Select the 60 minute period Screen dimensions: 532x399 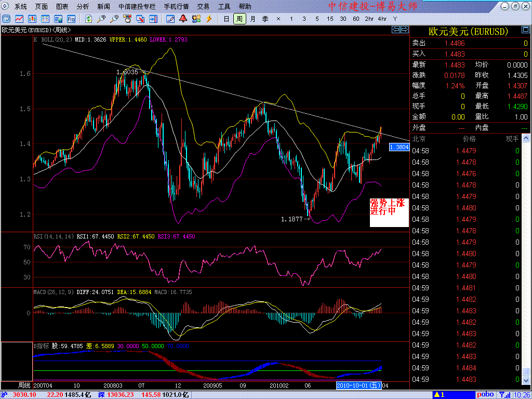point(356,19)
